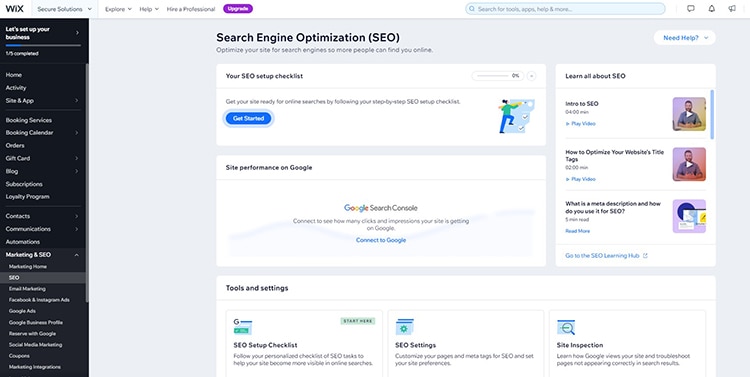Image resolution: width=750 pixels, height=377 pixels.
Task: Click Connect to Google link
Action: 381,240
